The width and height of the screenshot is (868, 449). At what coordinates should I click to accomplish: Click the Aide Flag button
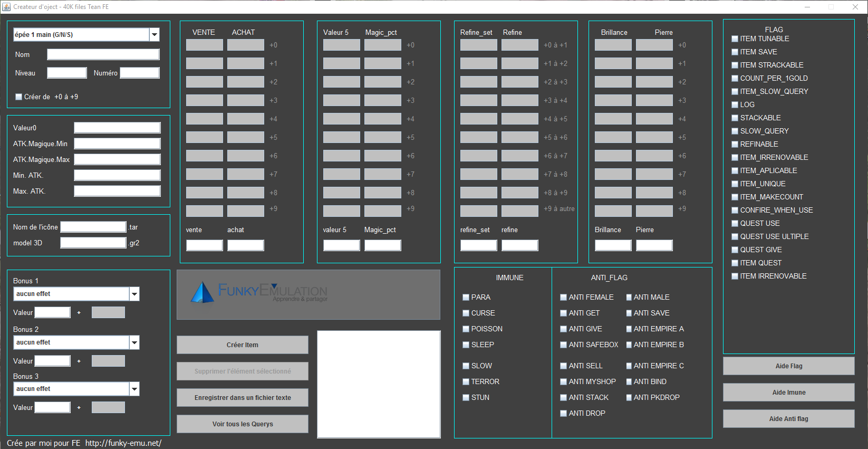click(x=789, y=366)
